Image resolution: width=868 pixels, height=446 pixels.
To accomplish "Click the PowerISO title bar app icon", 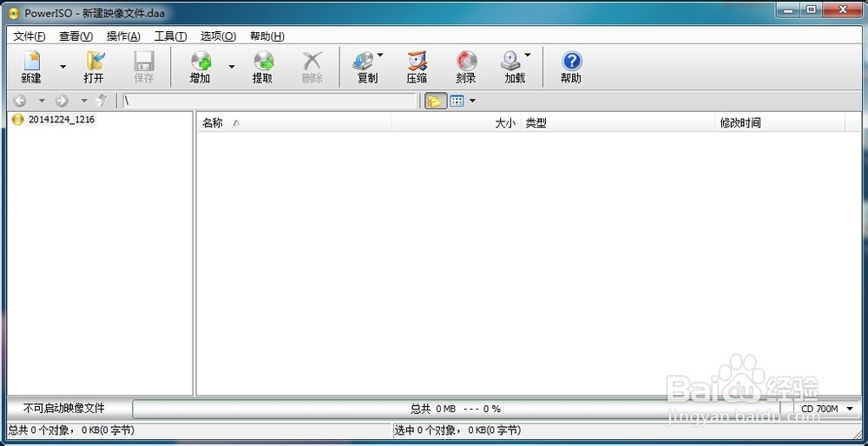I will [x=13, y=13].
